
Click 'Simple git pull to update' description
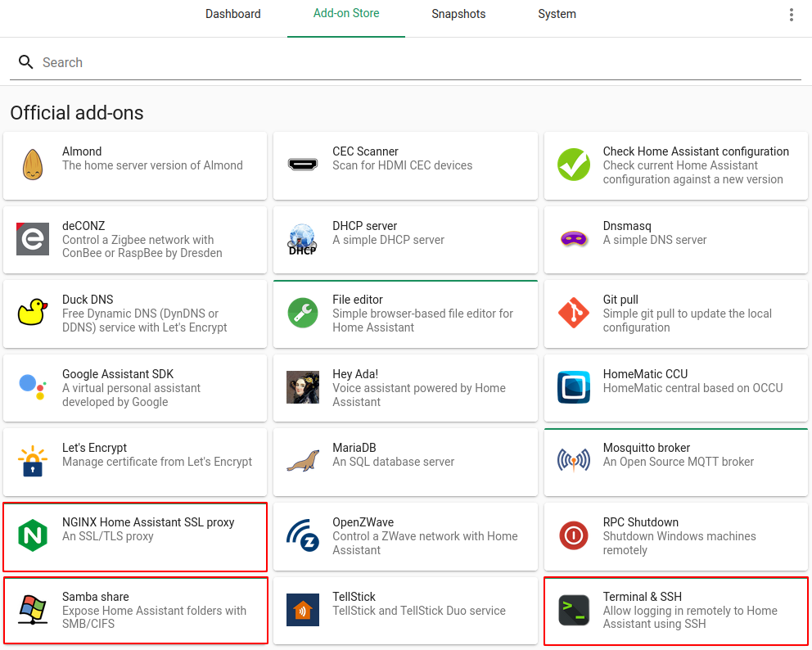688,321
